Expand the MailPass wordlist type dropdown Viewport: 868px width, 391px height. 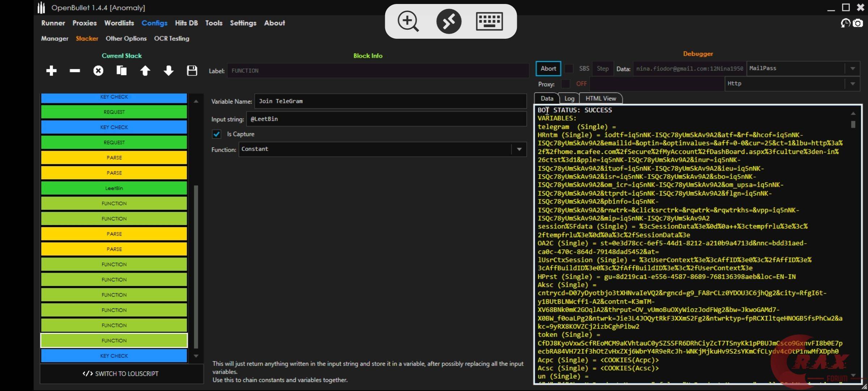pos(852,68)
